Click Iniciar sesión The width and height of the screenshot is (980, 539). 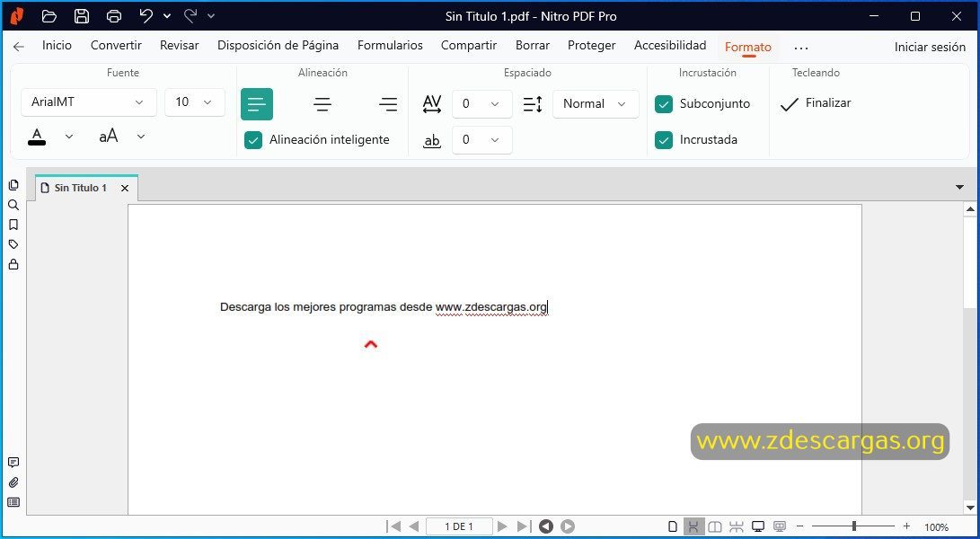click(x=930, y=47)
